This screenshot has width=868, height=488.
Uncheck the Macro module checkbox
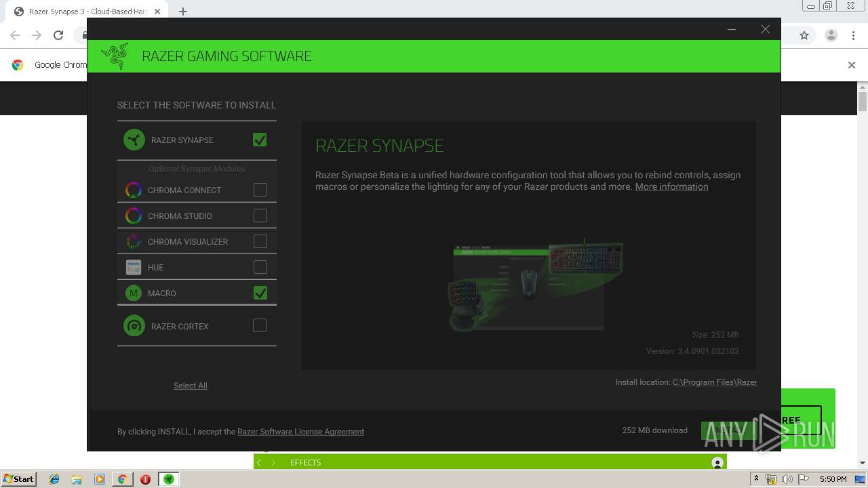pyautogui.click(x=260, y=293)
